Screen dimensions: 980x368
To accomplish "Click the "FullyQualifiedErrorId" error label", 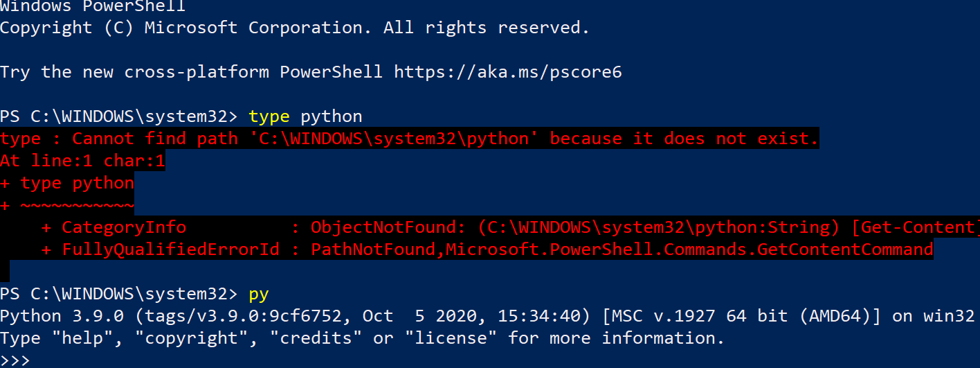I will [x=170, y=249].
